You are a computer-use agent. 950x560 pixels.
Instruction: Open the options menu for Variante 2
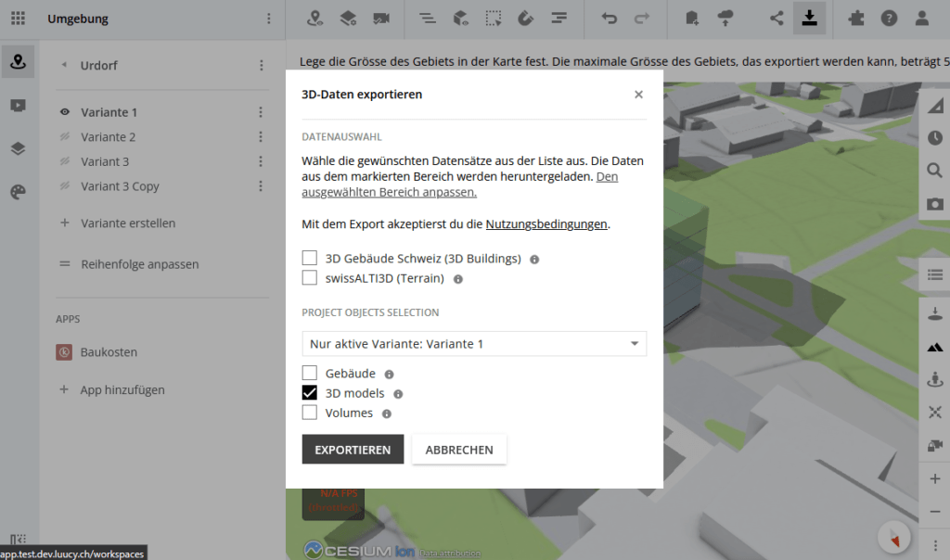pyautogui.click(x=261, y=137)
